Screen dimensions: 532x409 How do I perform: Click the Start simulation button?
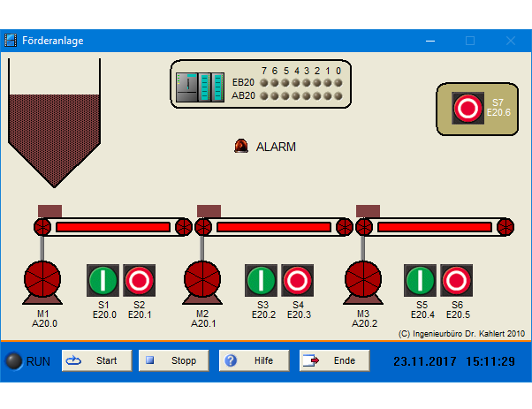[96, 360]
